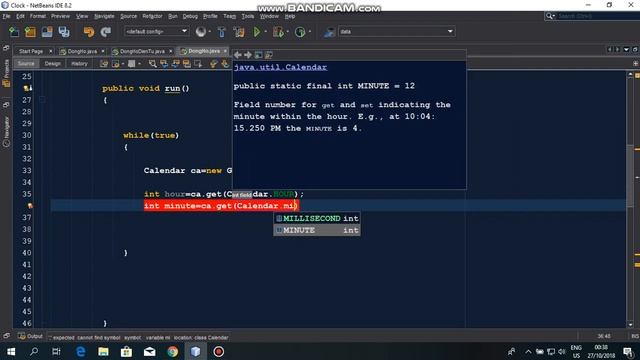The width and height of the screenshot is (640, 360).
Task: Click the globe browser icon in toolbar
Action: [x=201, y=32]
